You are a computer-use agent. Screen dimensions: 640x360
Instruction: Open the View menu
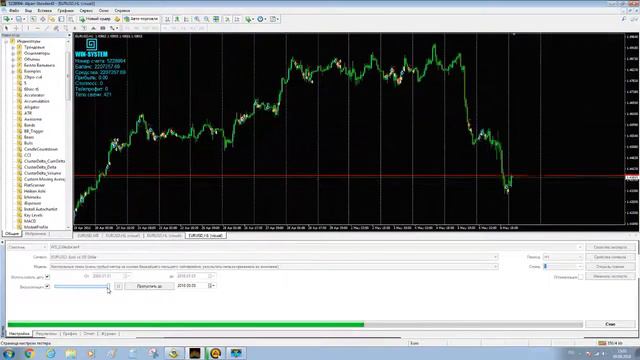coord(28,11)
